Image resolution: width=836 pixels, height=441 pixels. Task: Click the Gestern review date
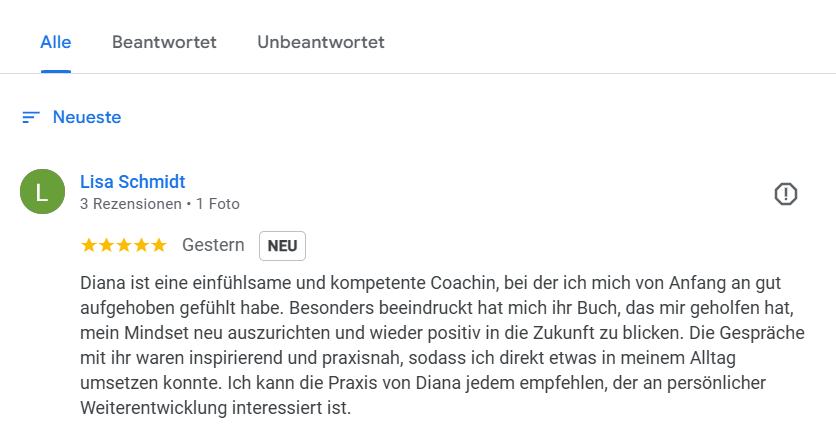pos(213,245)
